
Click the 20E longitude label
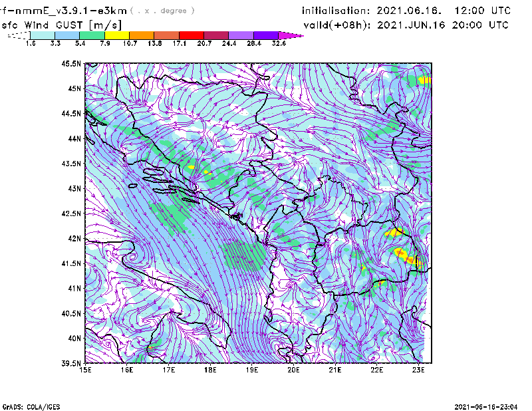pyautogui.click(x=293, y=370)
